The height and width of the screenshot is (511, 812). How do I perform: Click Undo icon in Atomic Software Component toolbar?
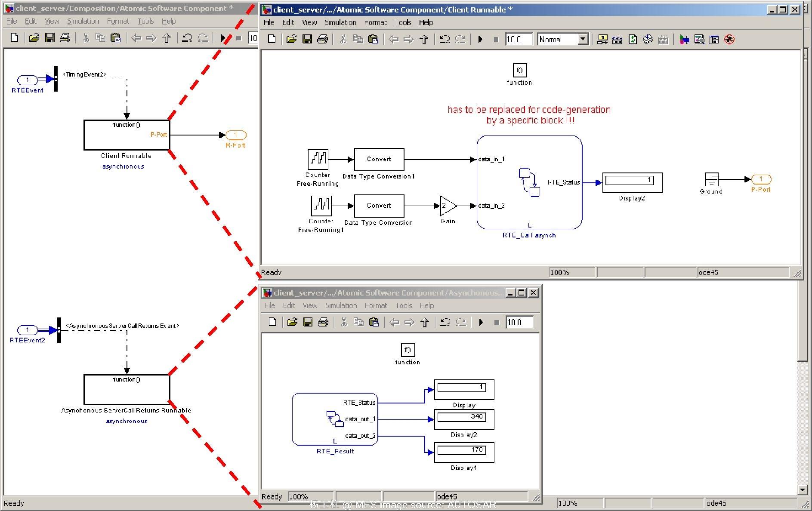coord(187,38)
